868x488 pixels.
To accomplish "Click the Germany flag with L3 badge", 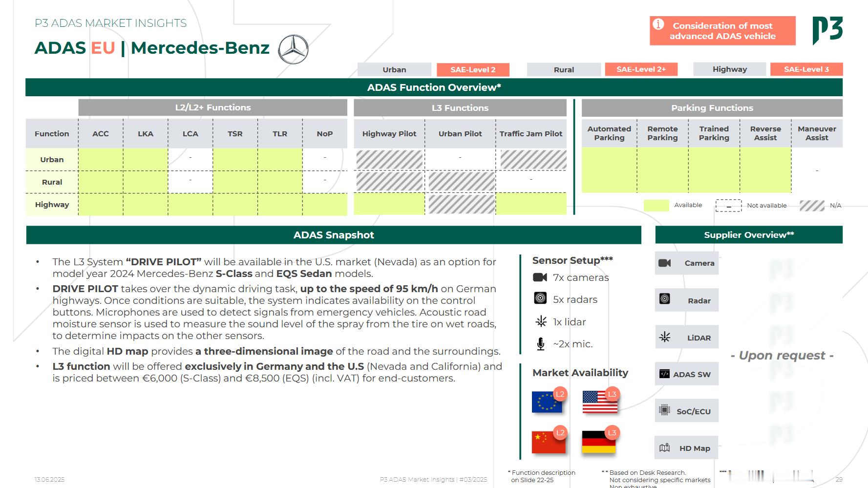I will 600,440.
